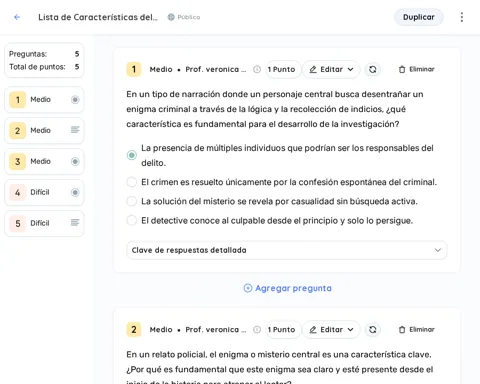Click regenerate icon for question 2
Screen dimensions: 480x384
click(x=373, y=330)
